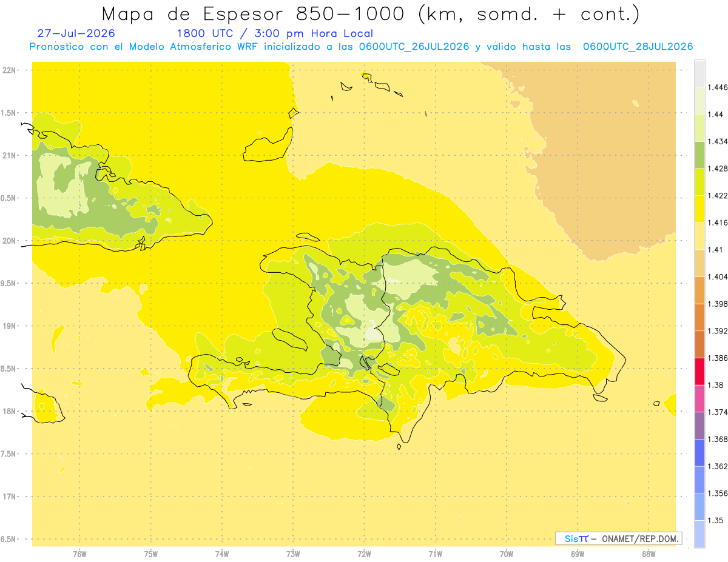Click the map title 'Mapa de Espesor 850-1000'
Viewport: 728px width, 562px height.
click(254, 14)
